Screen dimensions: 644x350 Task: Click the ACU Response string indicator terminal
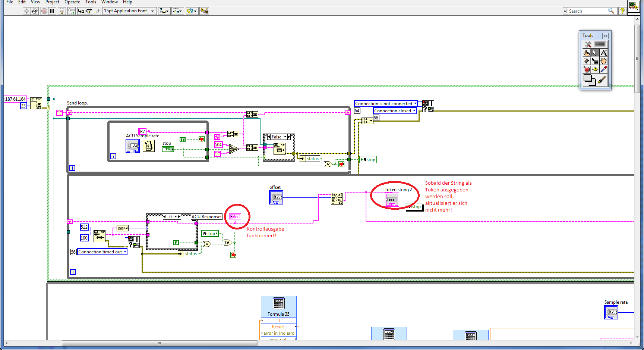235,216
